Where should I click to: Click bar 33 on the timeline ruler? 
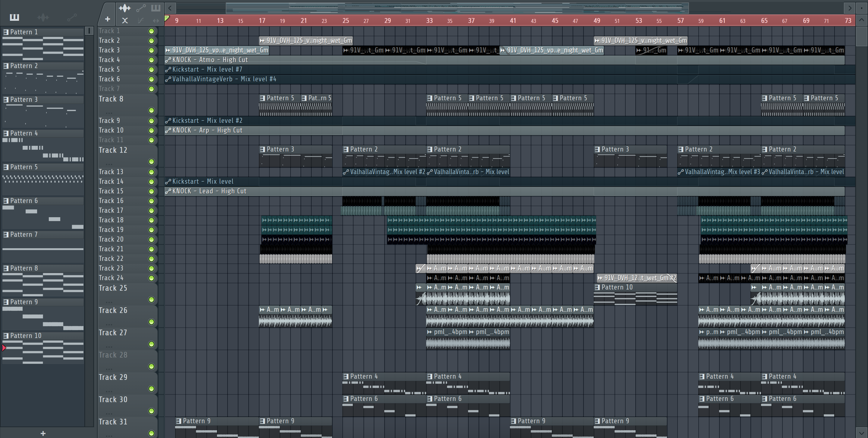click(x=429, y=20)
